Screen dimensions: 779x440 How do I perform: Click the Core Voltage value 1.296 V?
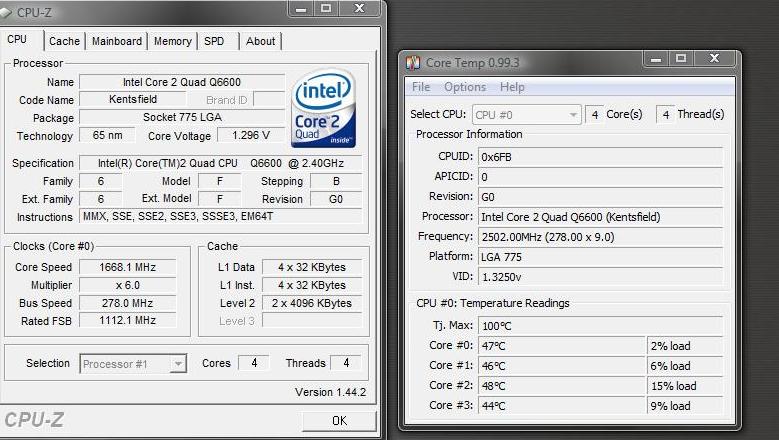click(251, 135)
